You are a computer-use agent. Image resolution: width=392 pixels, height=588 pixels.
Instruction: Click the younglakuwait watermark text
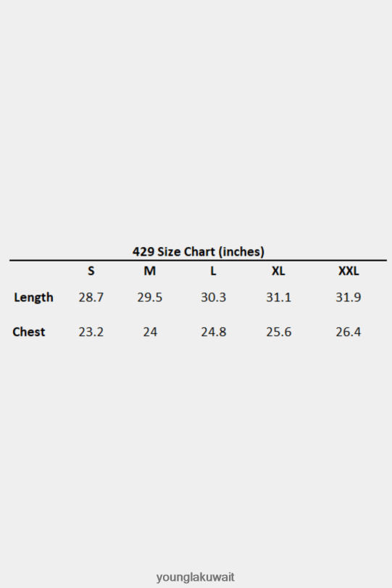pos(196,577)
